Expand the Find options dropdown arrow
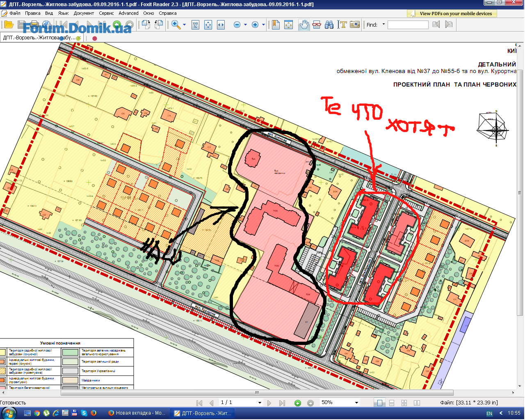Screen dimensions: 525x420 pos(383,25)
